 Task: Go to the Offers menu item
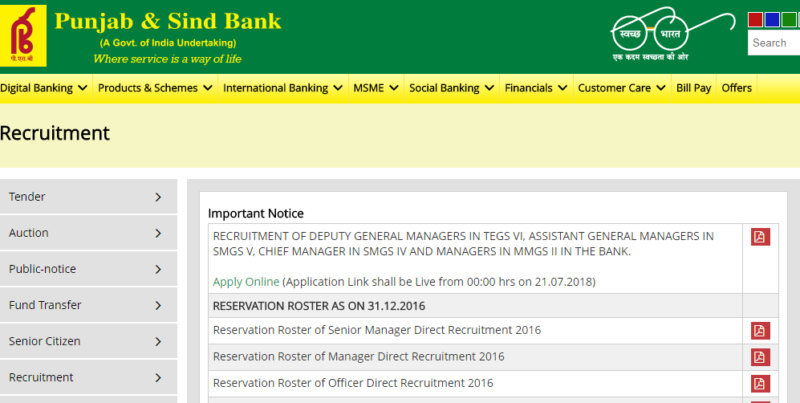tap(737, 88)
